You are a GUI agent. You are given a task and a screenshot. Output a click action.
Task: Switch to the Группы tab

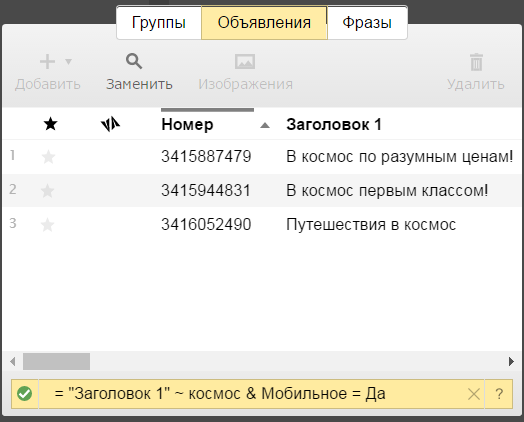pos(159,23)
